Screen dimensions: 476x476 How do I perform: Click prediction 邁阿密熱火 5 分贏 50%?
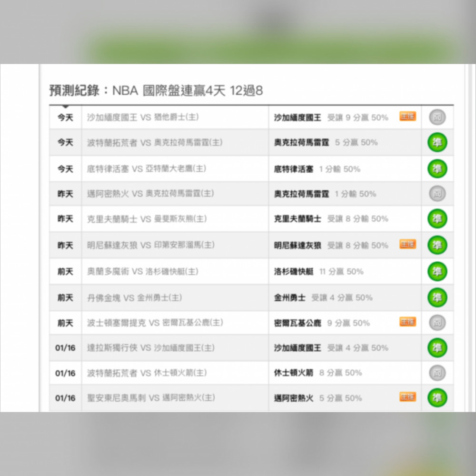[318, 398]
